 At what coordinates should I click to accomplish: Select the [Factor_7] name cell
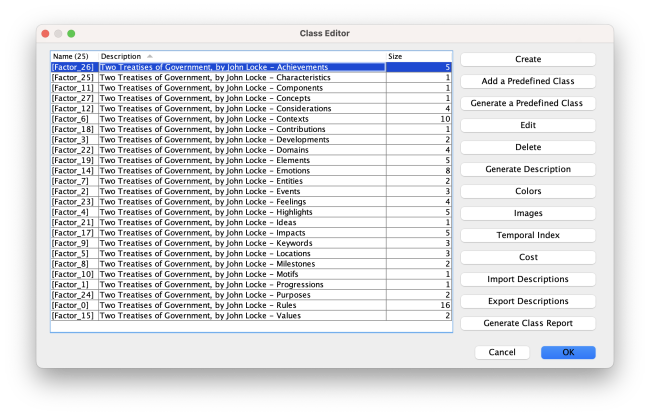click(75, 181)
